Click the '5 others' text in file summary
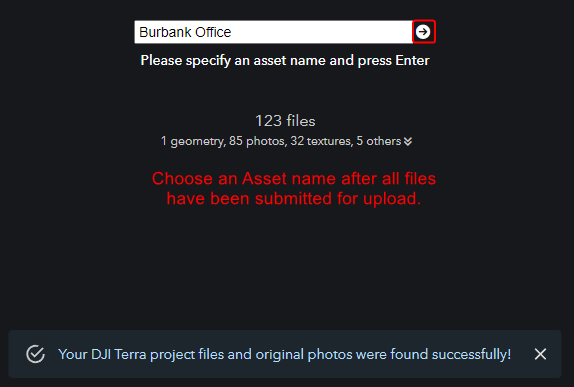The width and height of the screenshot is (574, 387). 379,141
